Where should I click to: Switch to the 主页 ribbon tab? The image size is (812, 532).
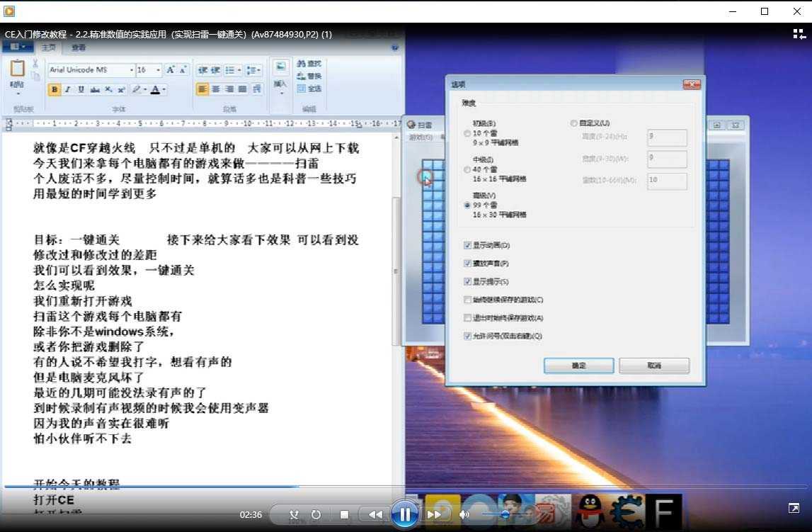[x=48, y=47]
